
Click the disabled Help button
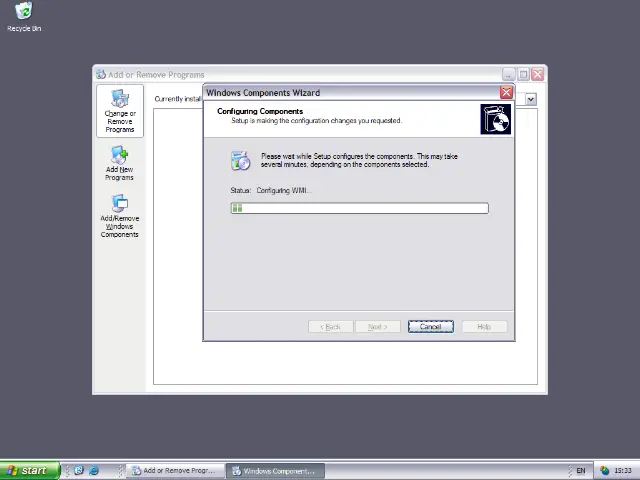[484, 327]
